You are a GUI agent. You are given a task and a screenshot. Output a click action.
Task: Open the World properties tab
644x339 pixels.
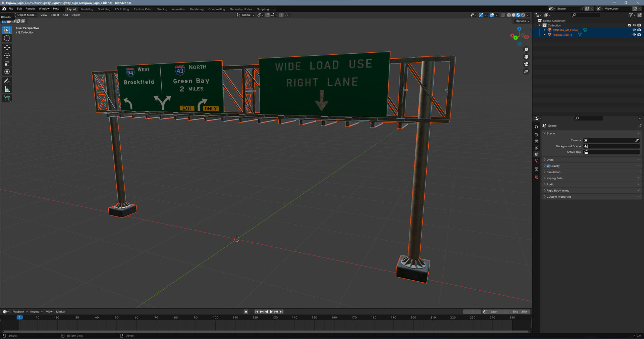click(537, 161)
